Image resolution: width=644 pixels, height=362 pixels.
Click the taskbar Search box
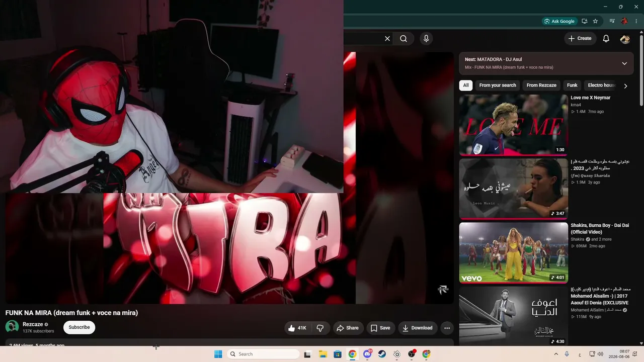(x=264, y=354)
